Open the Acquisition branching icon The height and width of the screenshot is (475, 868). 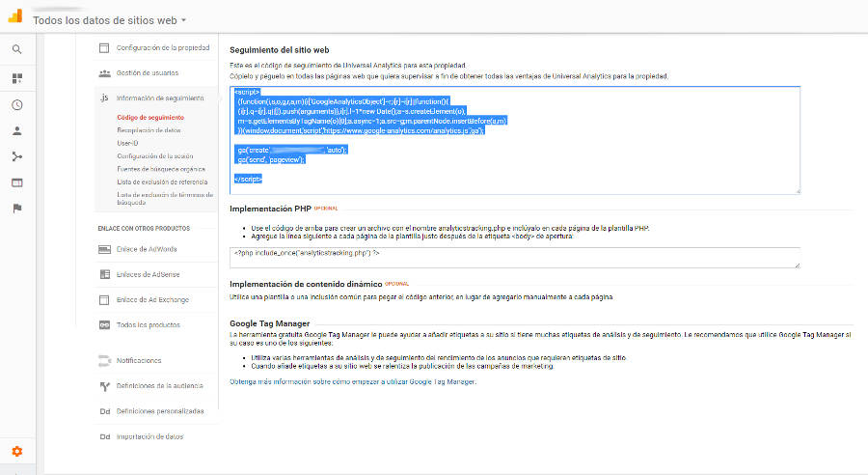pyautogui.click(x=17, y=156)
